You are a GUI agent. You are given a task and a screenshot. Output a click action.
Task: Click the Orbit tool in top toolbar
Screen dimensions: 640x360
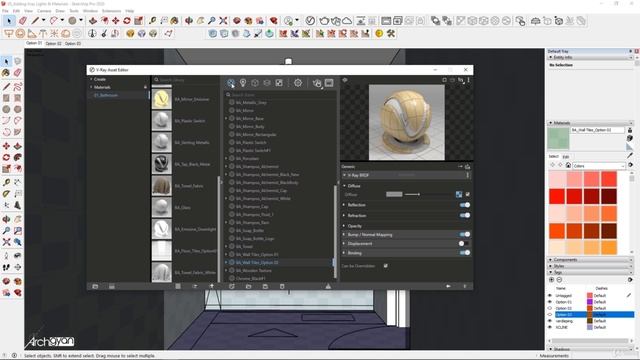click(189, 20)
